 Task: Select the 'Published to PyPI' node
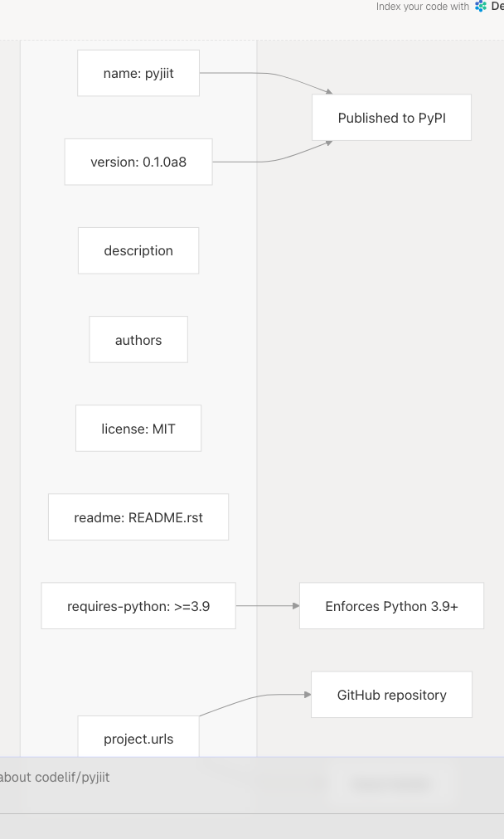click(391, 118)
